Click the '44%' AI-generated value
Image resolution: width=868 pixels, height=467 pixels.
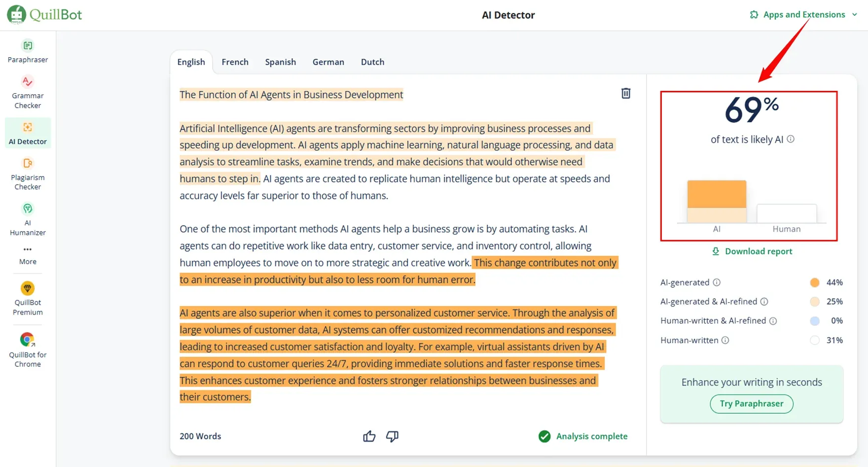coord(834,282)
